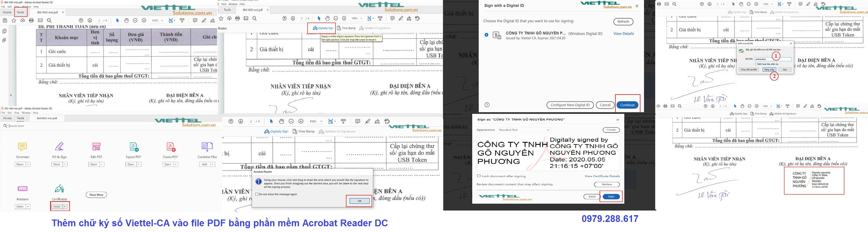This screenshot has height=232, width=868.
Task: Click Create in the Sign as dialog
Action: pos(611,130)
